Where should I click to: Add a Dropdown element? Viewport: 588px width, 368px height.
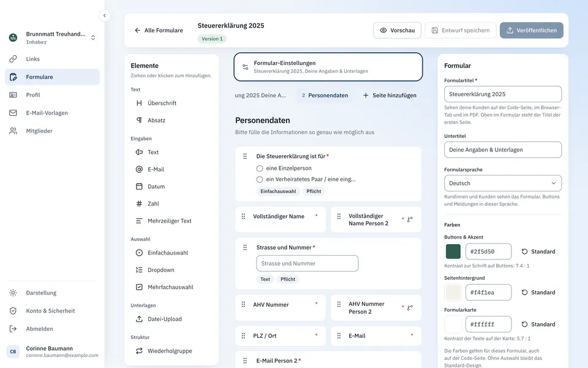(171, 270)
